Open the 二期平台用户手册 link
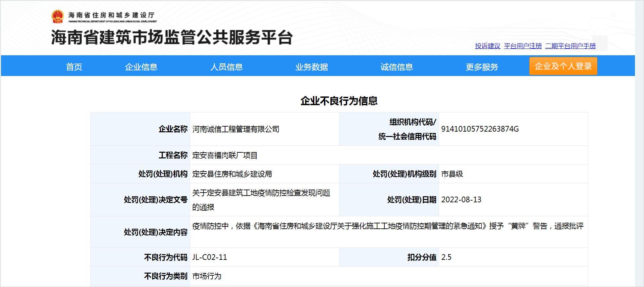Image resolution: width=644 pixels, height=287 pixels. point(571,46)
